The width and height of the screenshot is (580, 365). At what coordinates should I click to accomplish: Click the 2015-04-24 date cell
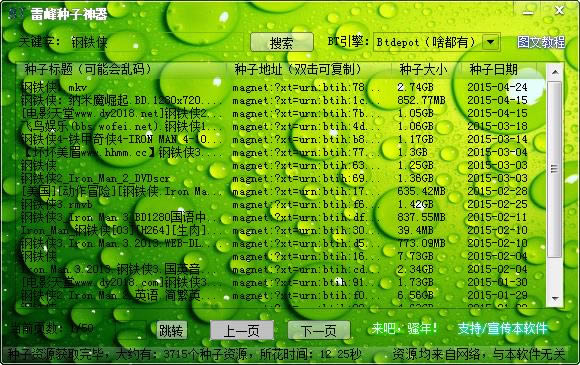pyautogui.click(x=497, y=88)
